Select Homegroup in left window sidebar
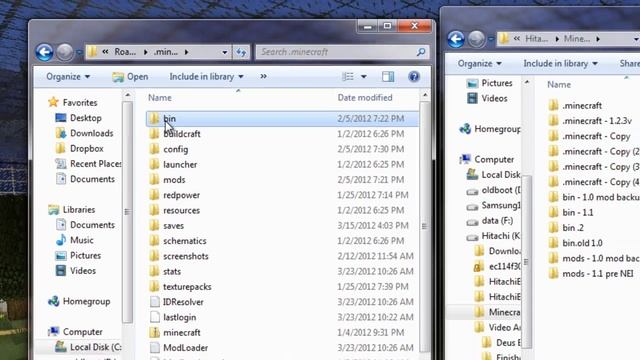This screenshot has width=640, height=360. (79, 301)
